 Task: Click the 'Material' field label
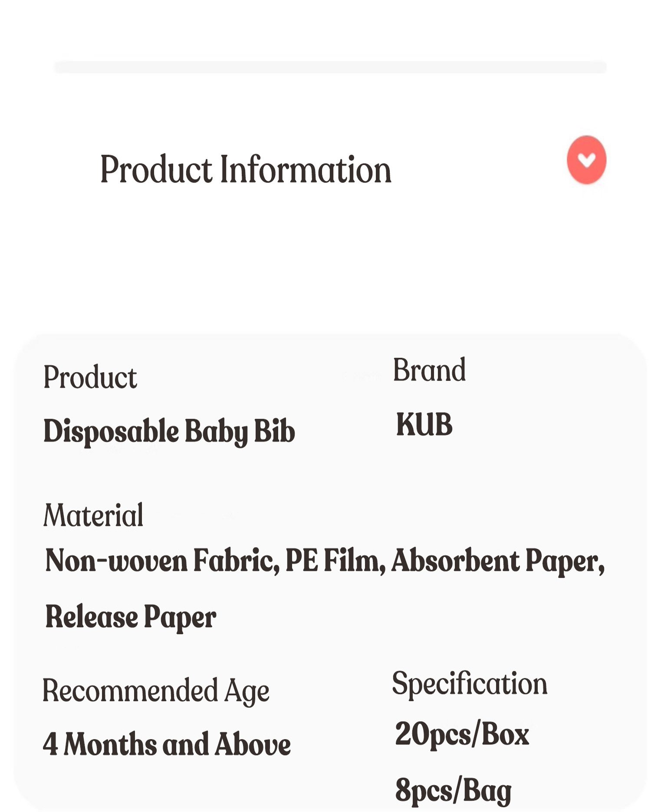(93, 515)
